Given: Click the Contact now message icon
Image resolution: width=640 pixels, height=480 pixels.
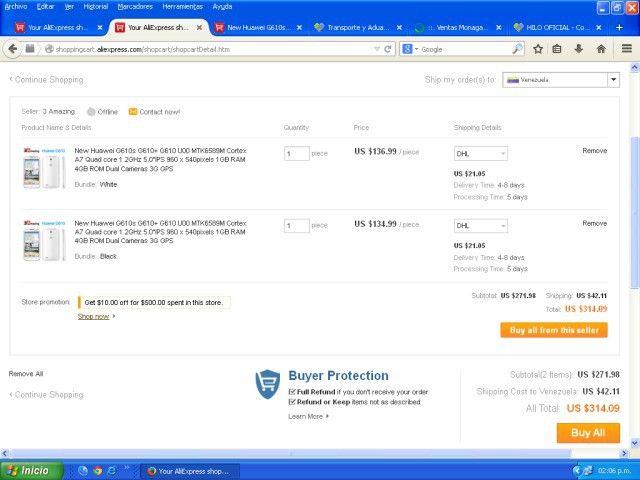Looking at the screenshot, I should click(133, 111).
